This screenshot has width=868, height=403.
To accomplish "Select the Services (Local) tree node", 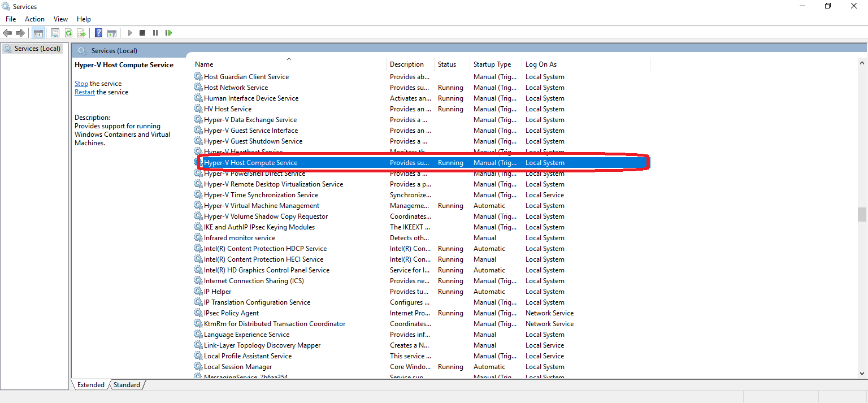I will click(32, 48).
